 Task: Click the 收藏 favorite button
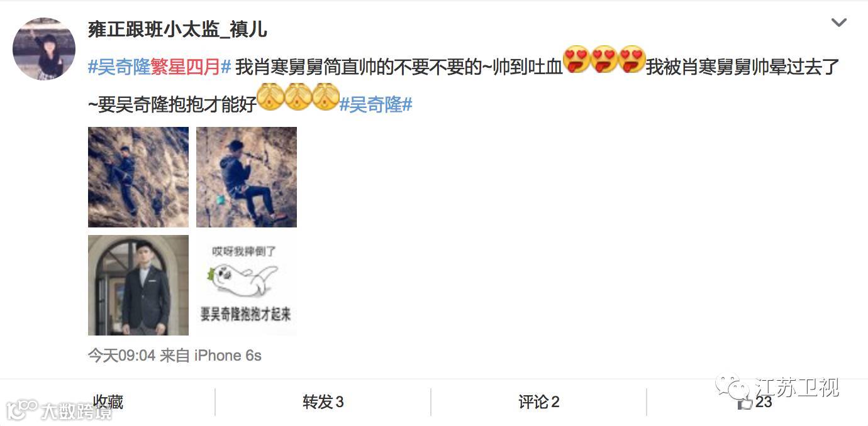point(108,402)
